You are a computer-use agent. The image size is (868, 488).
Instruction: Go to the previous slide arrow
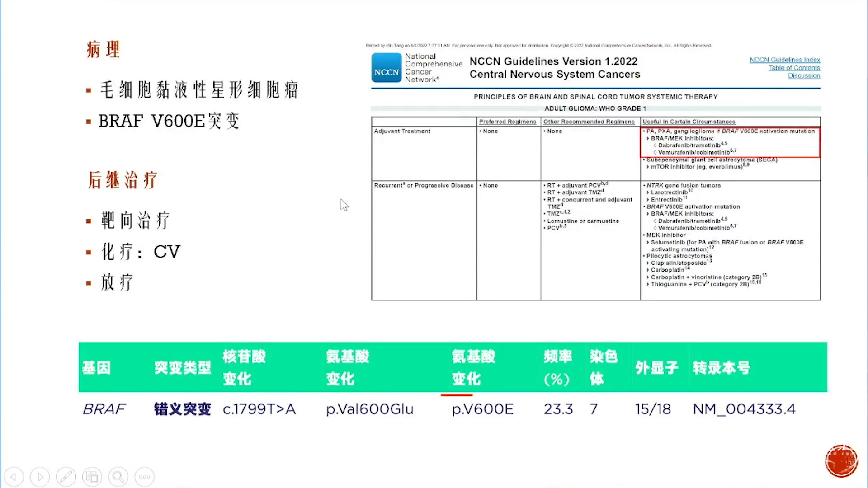pos(14,477)
